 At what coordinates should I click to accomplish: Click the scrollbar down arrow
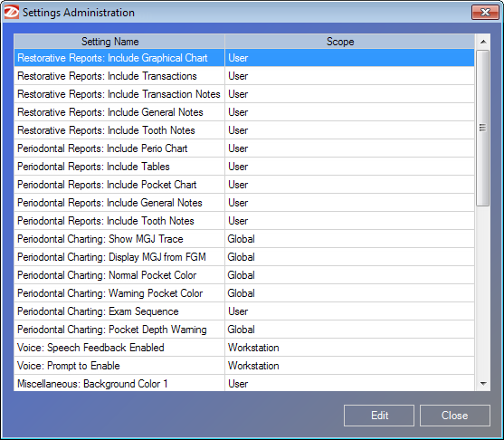pos(483,383)
